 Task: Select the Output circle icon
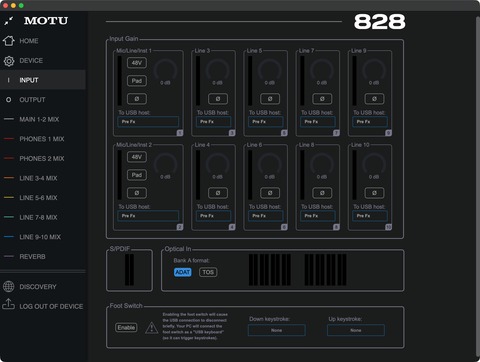(9, 100)
